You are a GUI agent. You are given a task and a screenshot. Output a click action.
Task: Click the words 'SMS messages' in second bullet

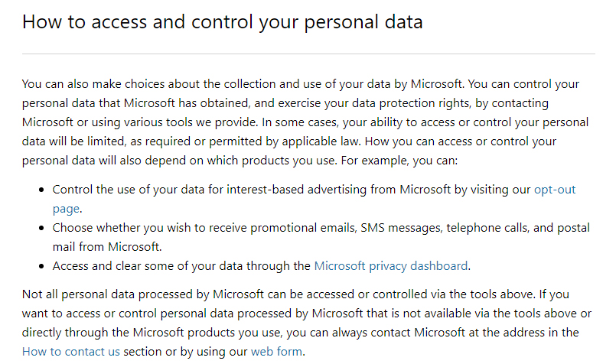(401, 228)
